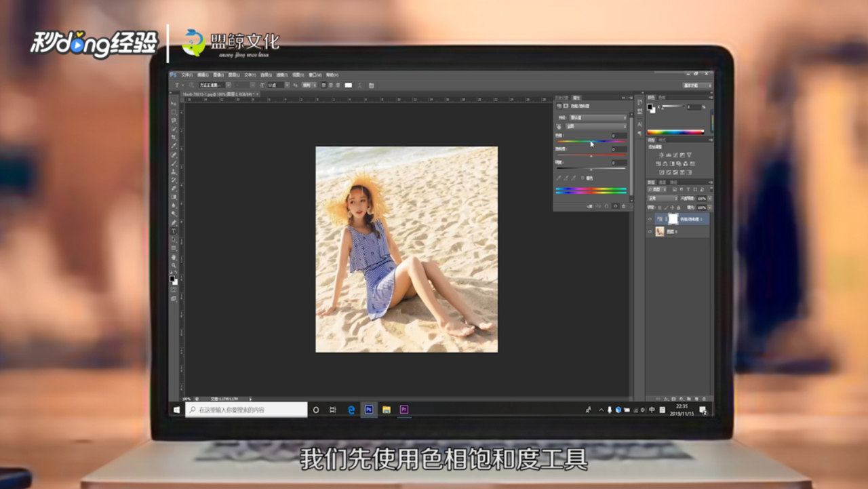This screenshot has height=489, width=868.
Task: Open Windows Start menu
Action: point(176,410)
